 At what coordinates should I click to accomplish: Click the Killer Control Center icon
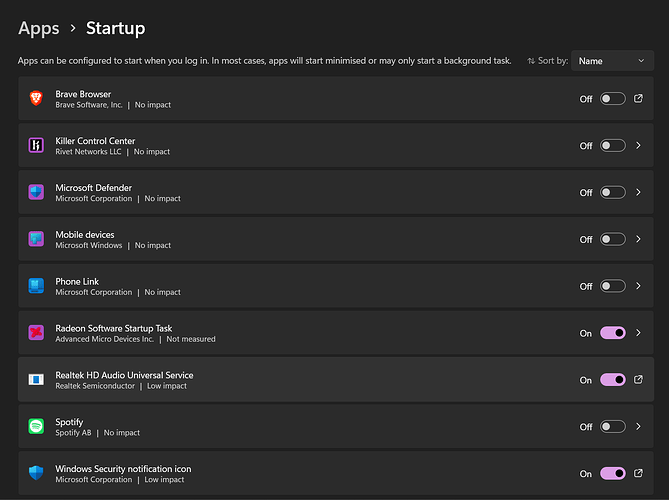tap(36, 146)
